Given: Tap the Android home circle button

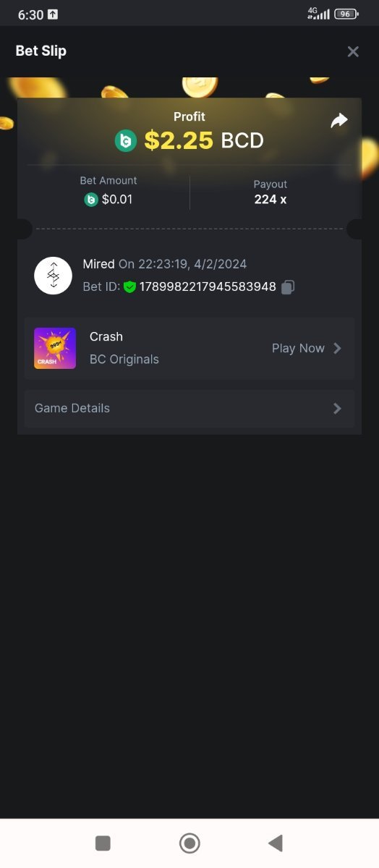Looking at the screenshot, I should 189,843.
